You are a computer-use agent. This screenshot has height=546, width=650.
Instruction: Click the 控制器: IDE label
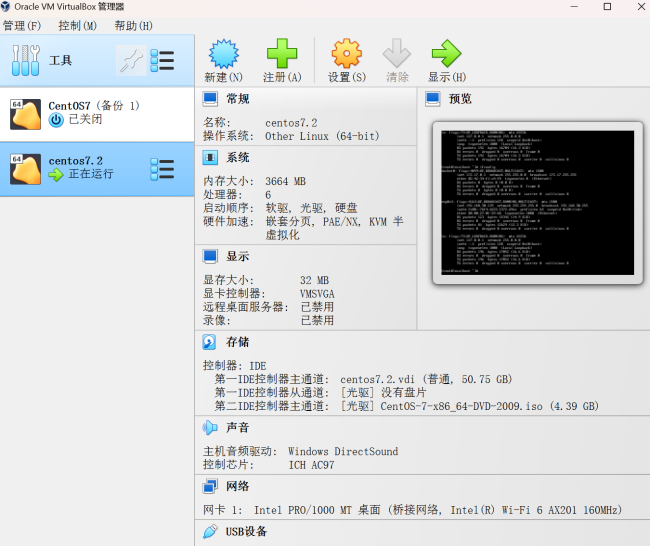click(234, 366)
